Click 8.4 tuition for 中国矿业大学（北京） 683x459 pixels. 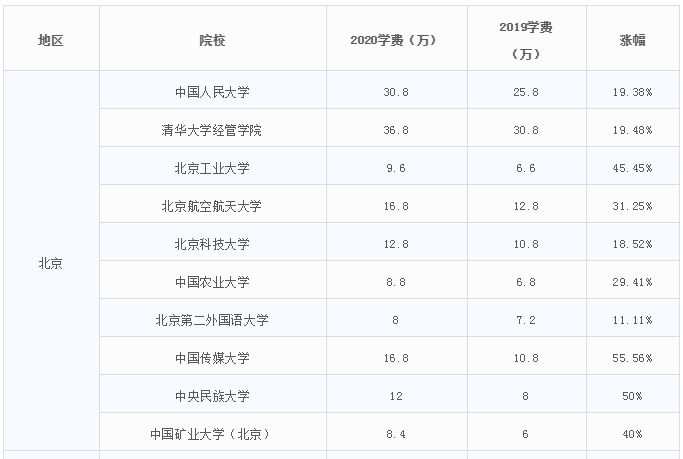pyautogui.click(x=396, y=434)
